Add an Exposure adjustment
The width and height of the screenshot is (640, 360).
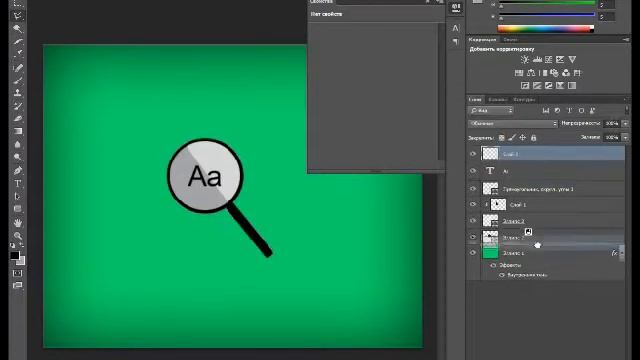560,60
